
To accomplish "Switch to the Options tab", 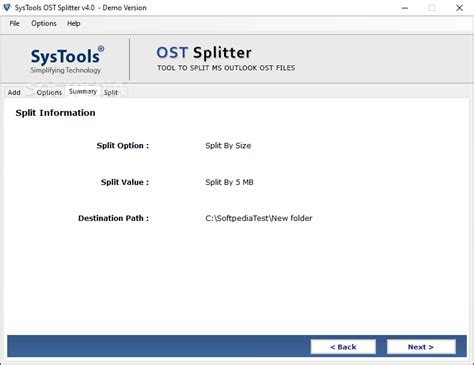I will [49, 92].
